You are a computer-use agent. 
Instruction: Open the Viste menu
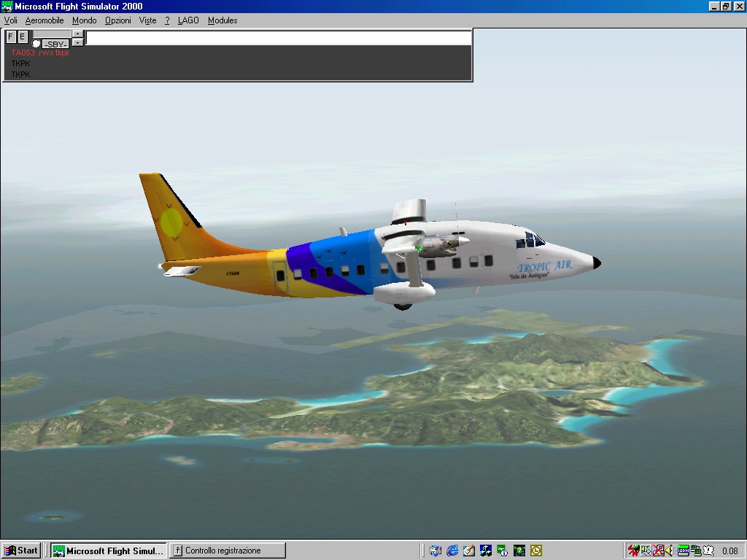(147, 20)
